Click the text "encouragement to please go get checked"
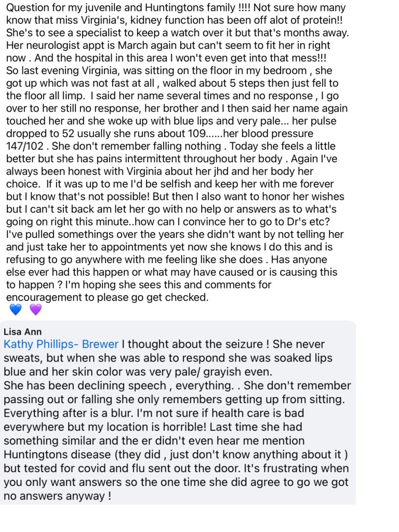This screenshot has height=532, width=399. tap(107, 297)
